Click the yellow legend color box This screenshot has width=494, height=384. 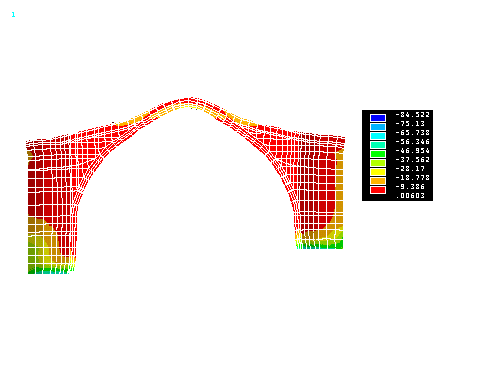[378, 172]
